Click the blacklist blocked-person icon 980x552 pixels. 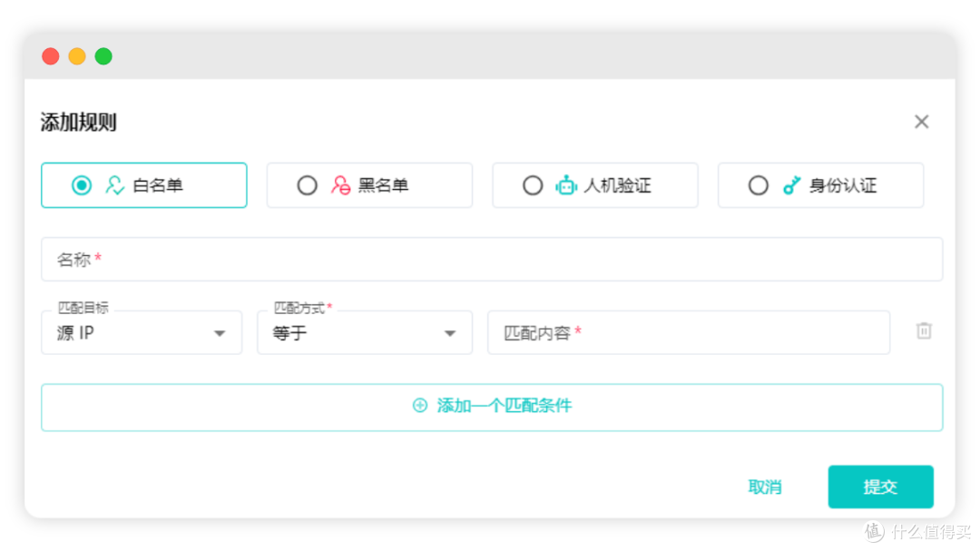point(340,185)
